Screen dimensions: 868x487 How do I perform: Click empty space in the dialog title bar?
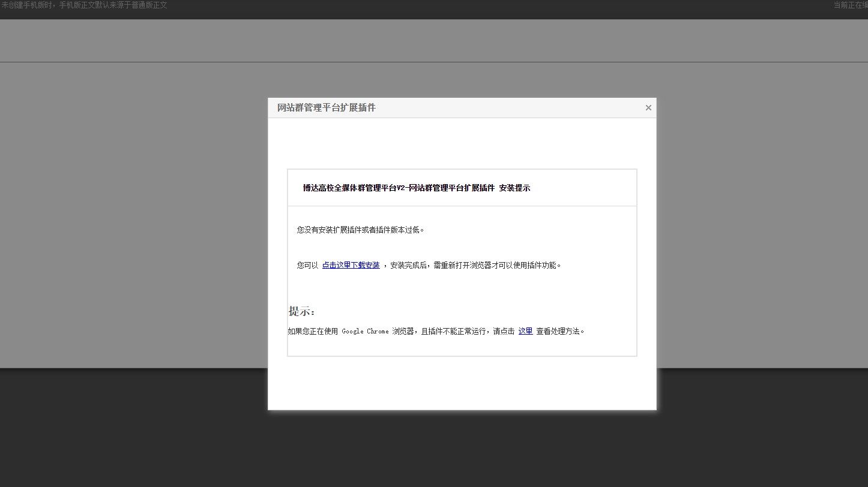point(510,108)
